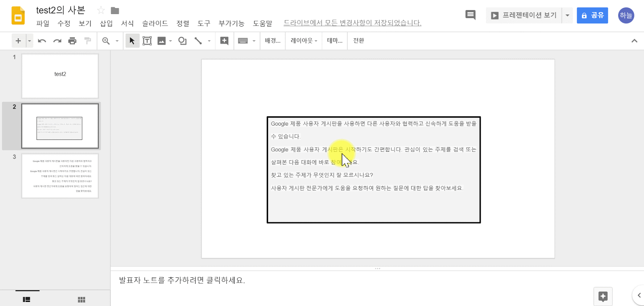Collapse the menus with the up chevron
Viewport: 644px width, 306px height.
[634, 41]
